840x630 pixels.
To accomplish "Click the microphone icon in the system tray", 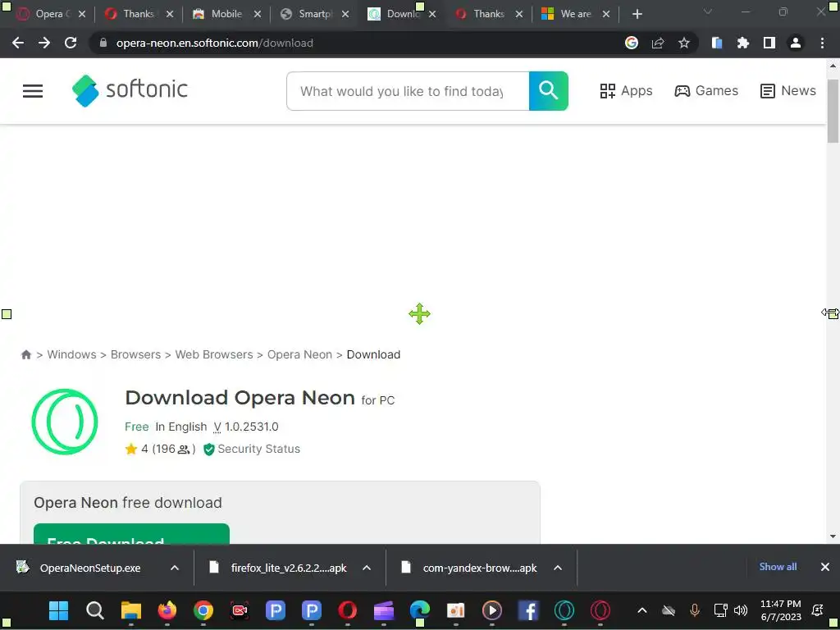I will coord(695,610).
